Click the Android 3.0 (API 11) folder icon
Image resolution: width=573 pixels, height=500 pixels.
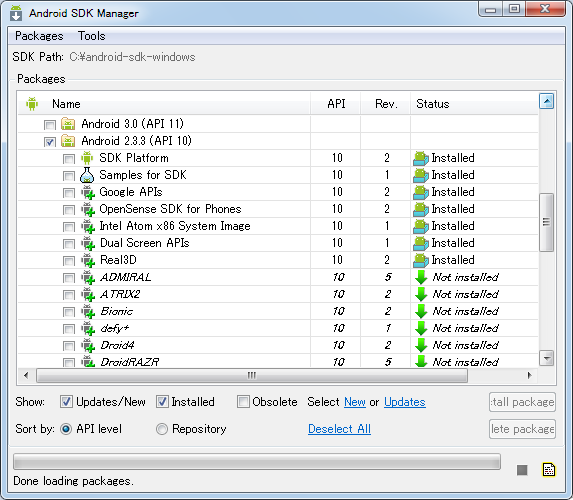click(x=68, y=124)
